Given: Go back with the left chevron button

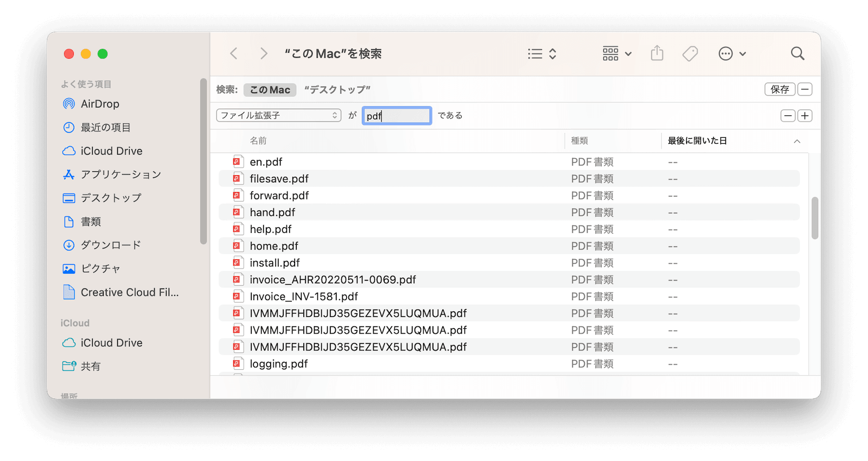Looking at the screenshot, I should point(234,54).
